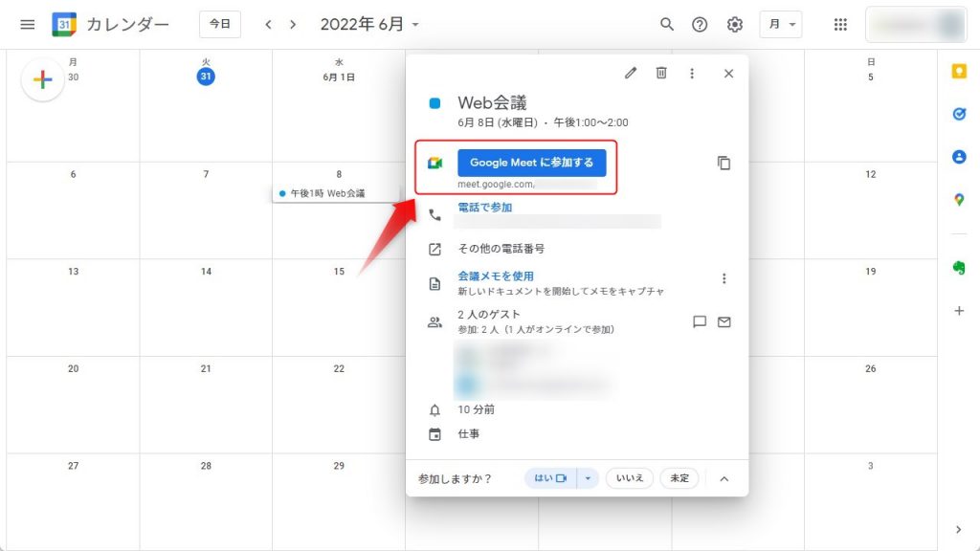Go to the next month
Screen dimensions: 980x551
[x=293, y=24]
